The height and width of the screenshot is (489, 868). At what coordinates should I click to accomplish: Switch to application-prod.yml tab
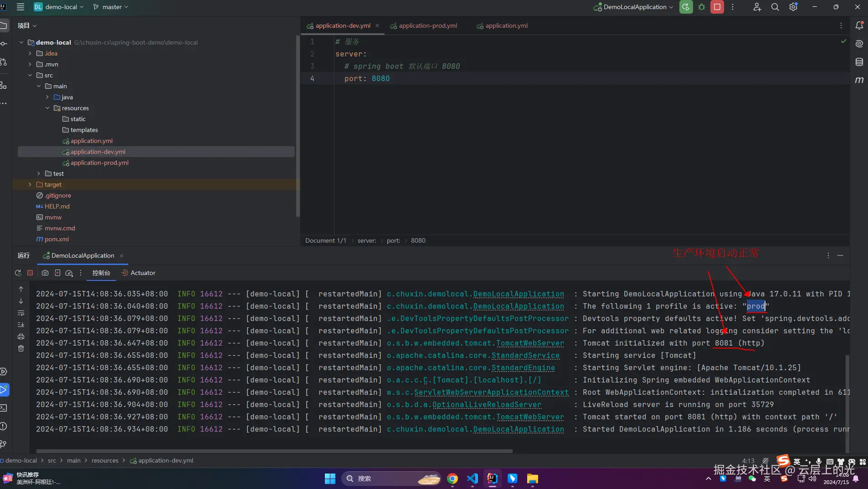[x=427, y=25]
